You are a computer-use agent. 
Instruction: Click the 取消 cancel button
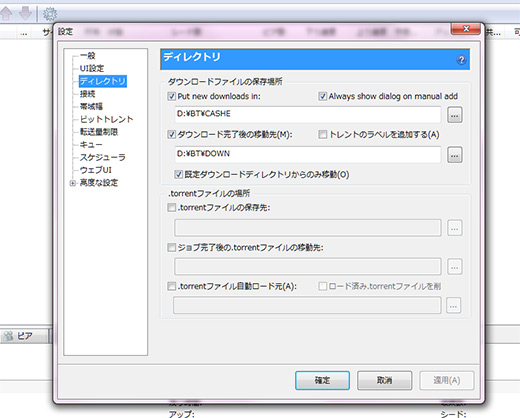click(384, 380)
